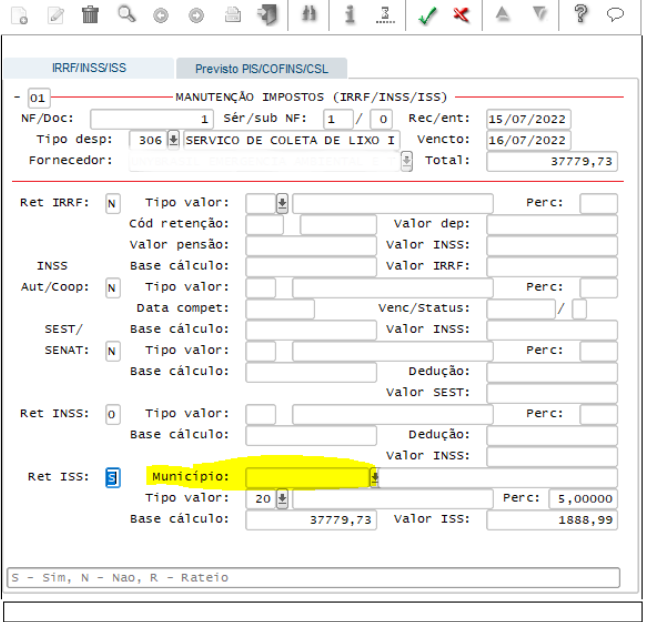Click the sub NF field showing 0
The height and width of the screenshot is (622, 645).
381,119
